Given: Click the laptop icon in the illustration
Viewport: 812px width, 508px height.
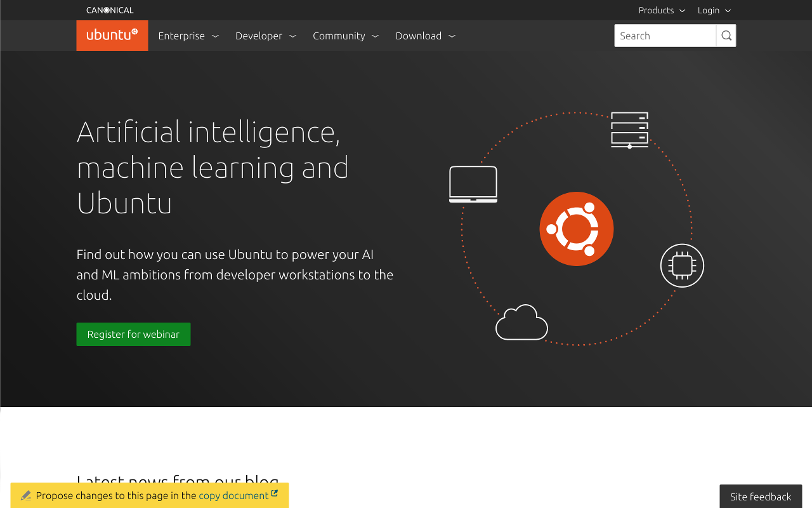Looking at the screenshot, I should pyautogui.click(x=473, y=184).
